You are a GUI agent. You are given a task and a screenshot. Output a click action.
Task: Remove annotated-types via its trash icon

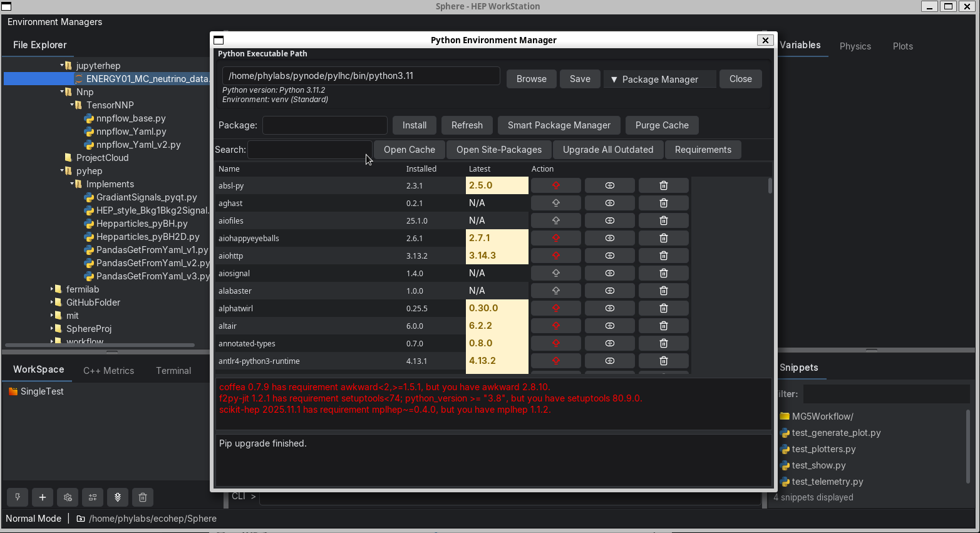coord(664,343)
